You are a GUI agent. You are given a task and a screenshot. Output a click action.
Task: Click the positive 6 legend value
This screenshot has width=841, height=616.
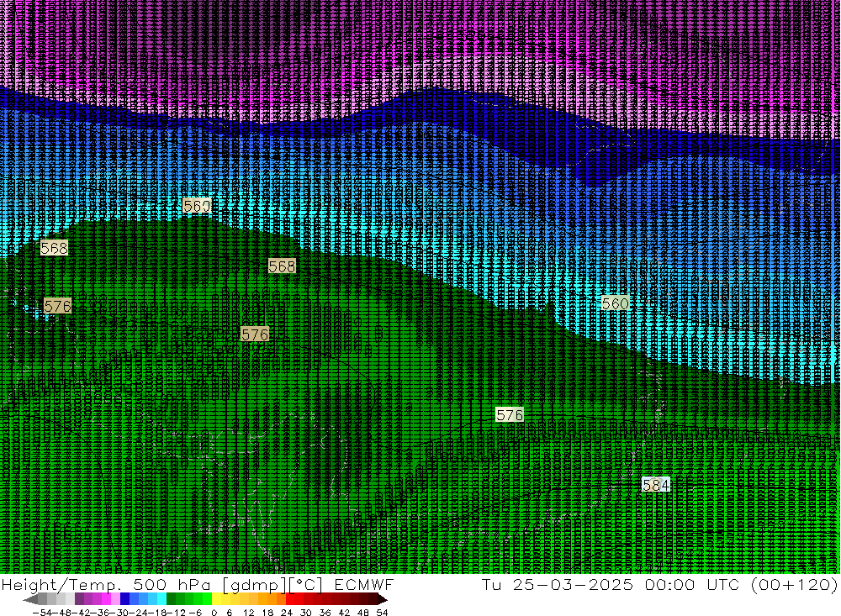point(229,613)
